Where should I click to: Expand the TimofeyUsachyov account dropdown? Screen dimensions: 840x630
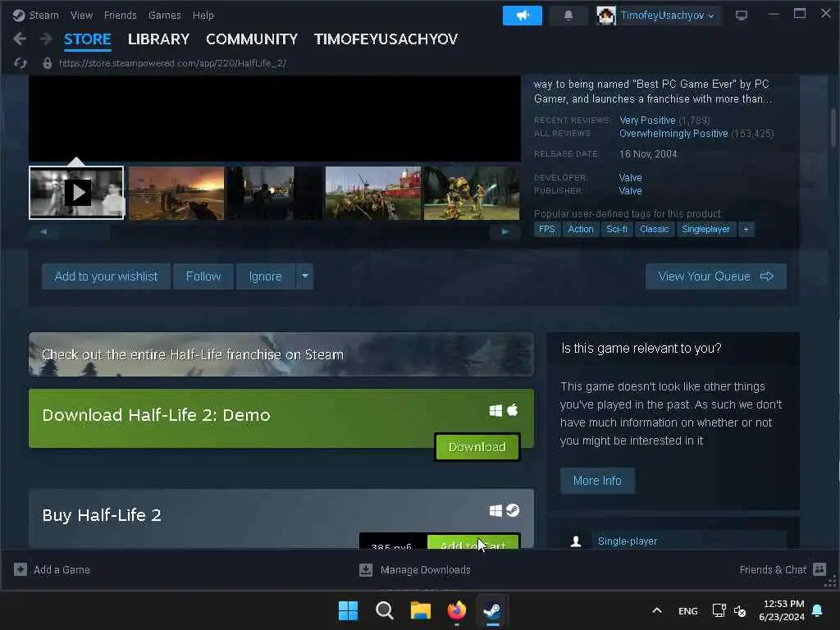coord(668,16)
